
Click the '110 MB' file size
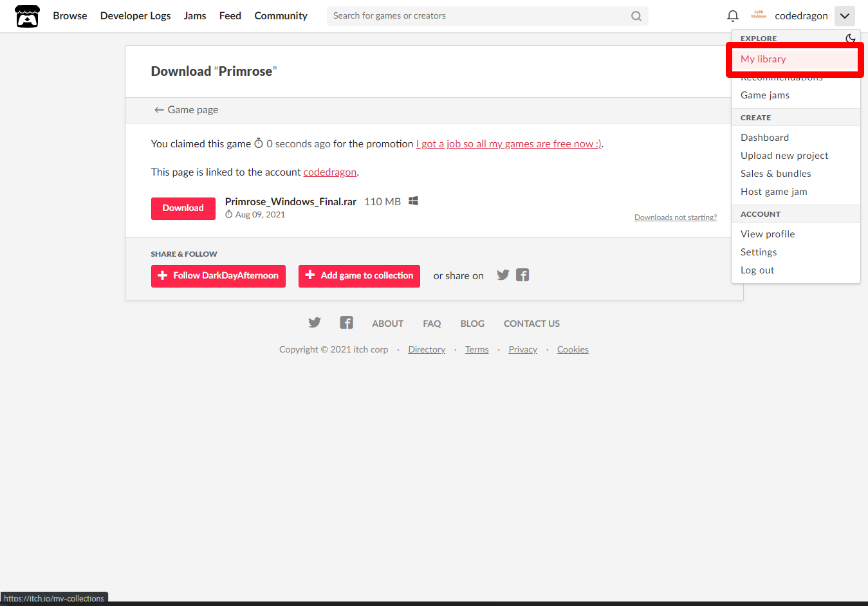[383, 201]
